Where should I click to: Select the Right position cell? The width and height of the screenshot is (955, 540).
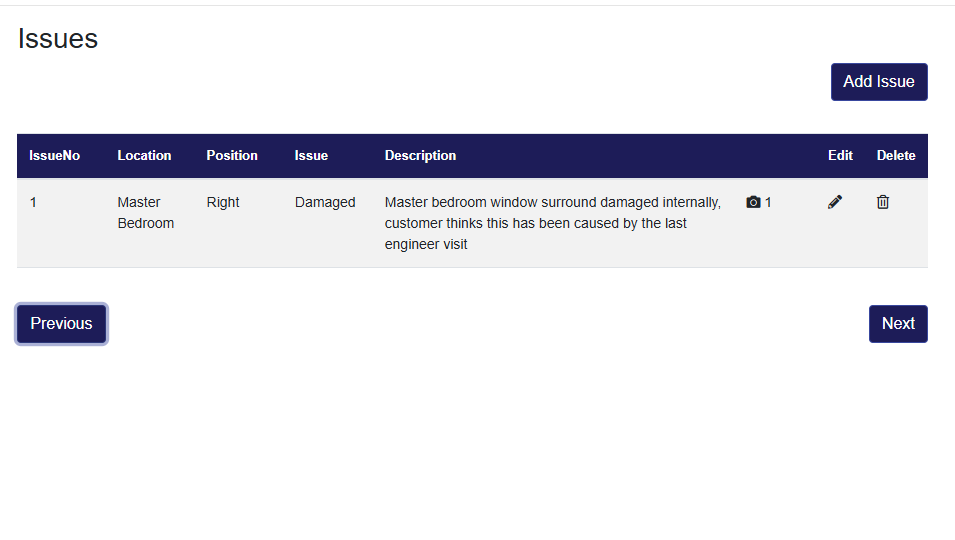point(223,202)
